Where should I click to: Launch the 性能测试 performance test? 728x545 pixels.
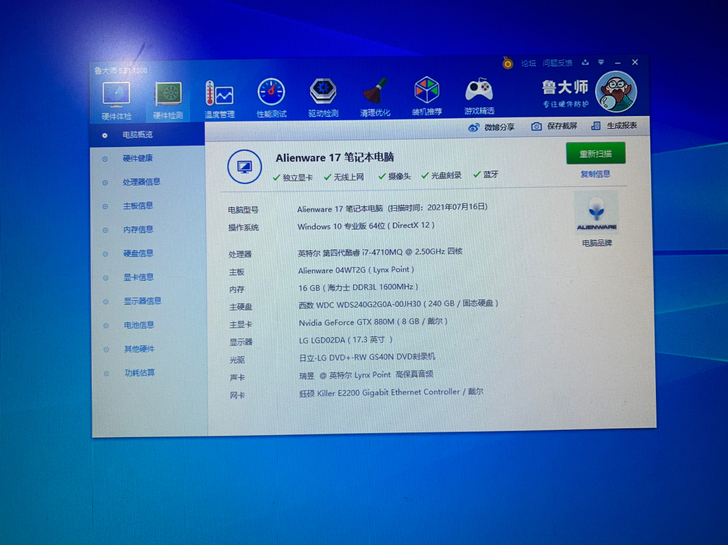[x=272, y=97]
